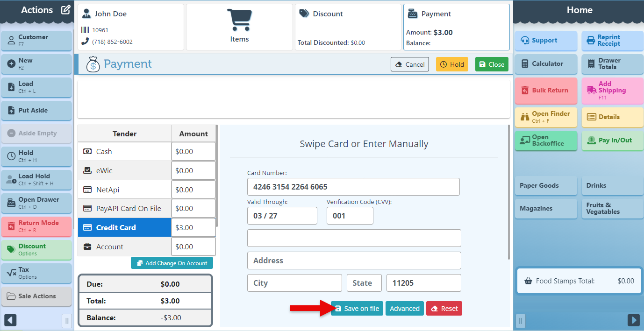Screen dimensions: 644x331
Task: Open the Drawer Totals
Action: [612, 64]
